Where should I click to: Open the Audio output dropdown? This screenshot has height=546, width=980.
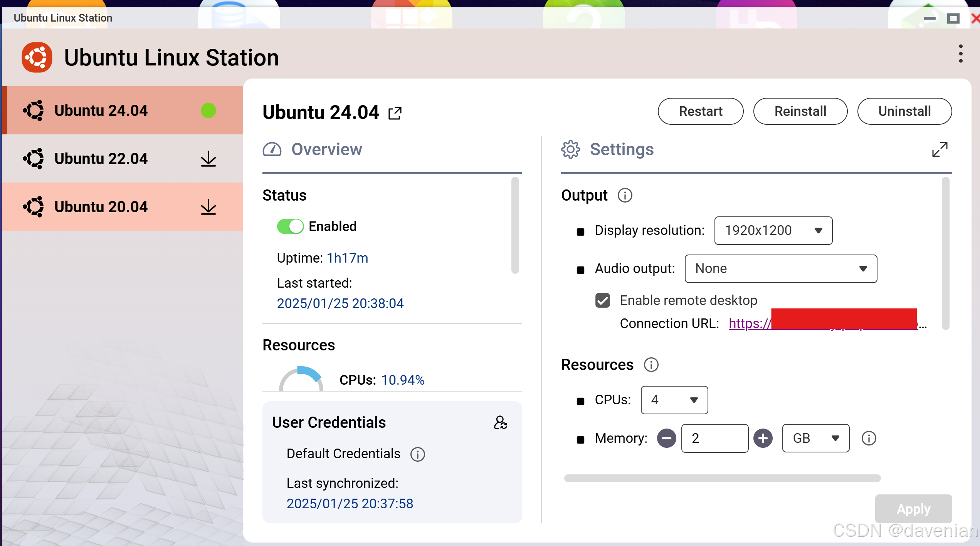781,269
